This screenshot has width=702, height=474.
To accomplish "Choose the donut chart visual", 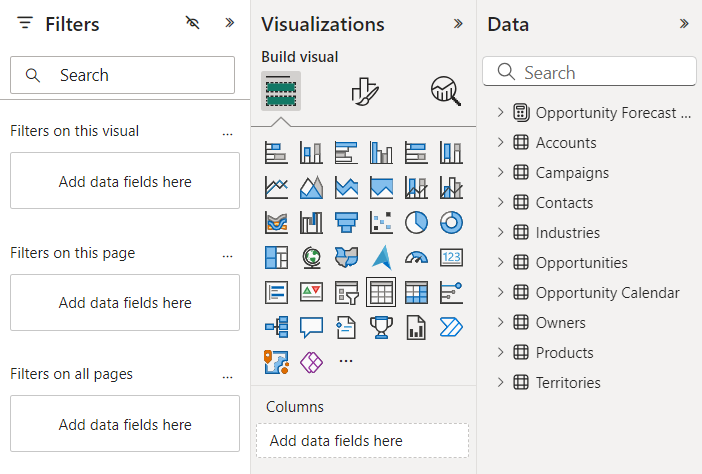I will pos(451,222).
